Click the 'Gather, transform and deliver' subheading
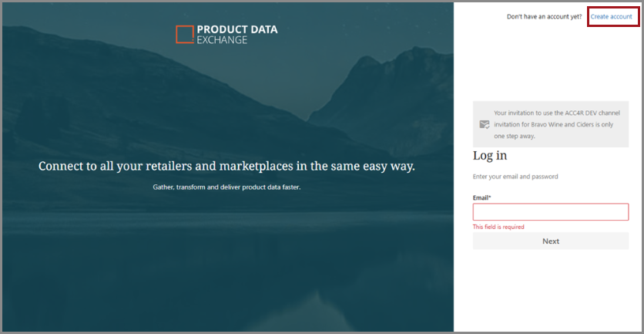The width and height of the screenshot is (644, 334). point(226,187)
